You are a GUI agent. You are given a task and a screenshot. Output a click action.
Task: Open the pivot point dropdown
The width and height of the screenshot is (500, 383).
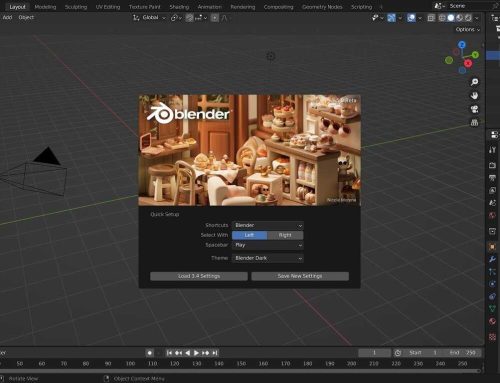coord(176,18)
